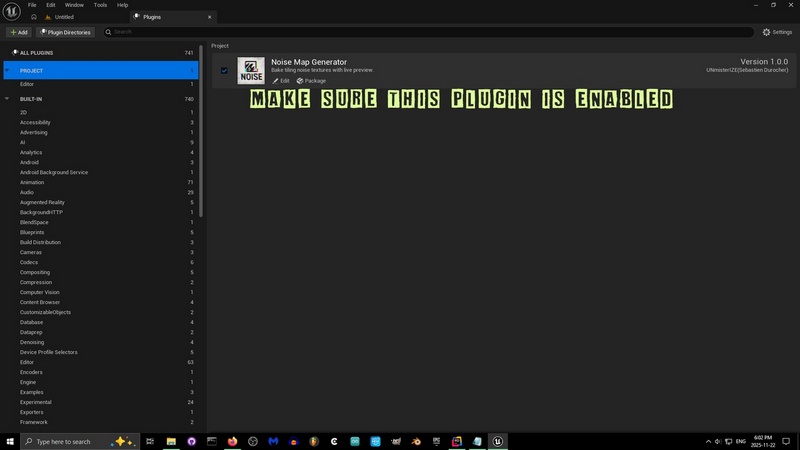Click the Windows Start button

coord(10,441)
